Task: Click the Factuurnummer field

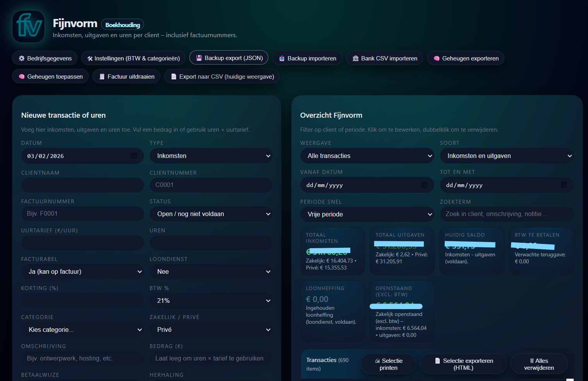Action: pyautogui.click(x=82, y=214)
